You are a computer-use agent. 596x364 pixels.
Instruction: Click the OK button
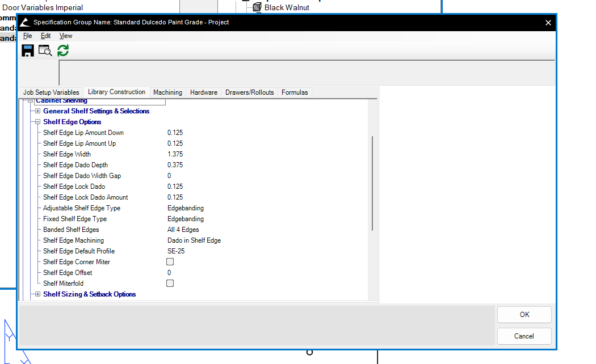(524, 315)
